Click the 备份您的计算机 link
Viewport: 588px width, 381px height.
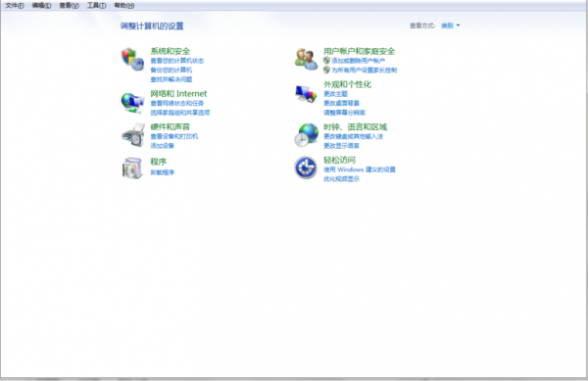tap(171, 71)
